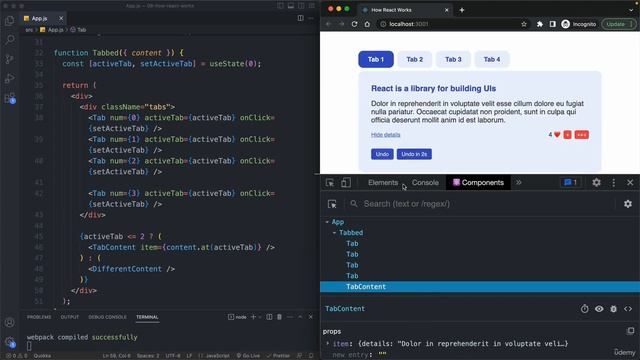The width and height of the screenshot is (640, 360).
Task: Open the Manage gear in activity bar
Action: tap(9, 342)
